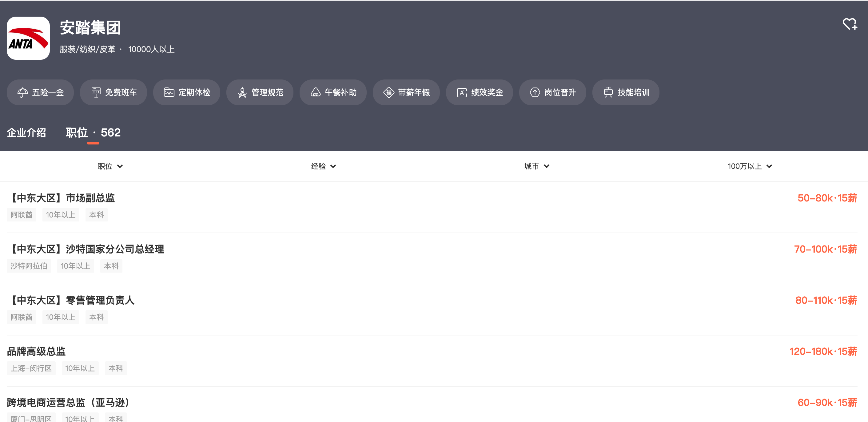
Task: Open the 100万以上 salary dropdown
Action: pyautogui.click(x=749, y=166)
